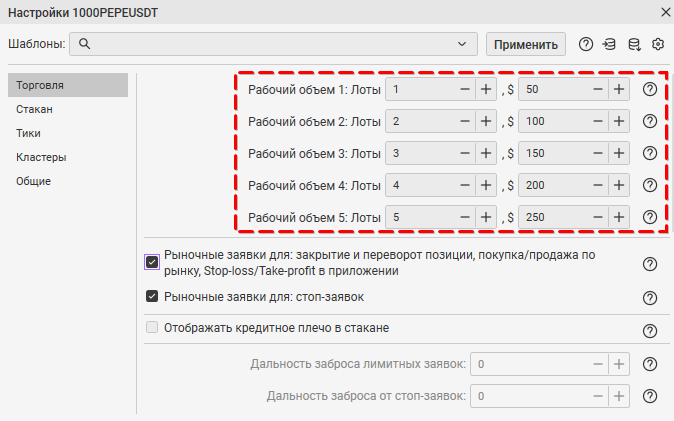Switch to the Кластеры section
Image resolution: width=674 pixels, height=421 pixels.
click(x=40, y=157)
